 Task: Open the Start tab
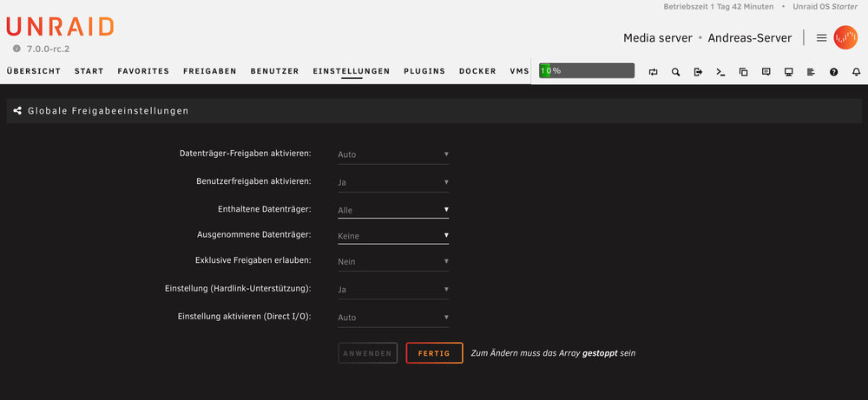pyautogui.click(x=89, y=71)
